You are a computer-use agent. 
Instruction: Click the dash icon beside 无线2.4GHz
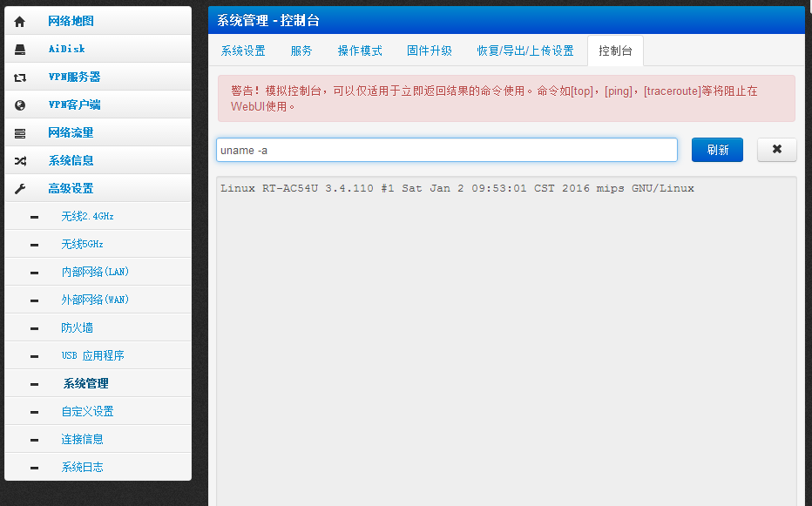(34, 217)
